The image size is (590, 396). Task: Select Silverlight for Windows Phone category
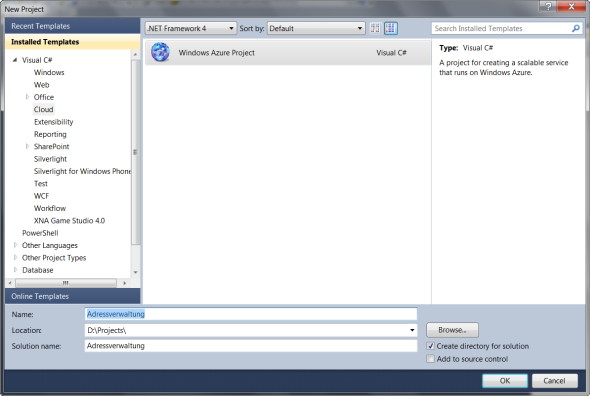[x=82, y=171]
